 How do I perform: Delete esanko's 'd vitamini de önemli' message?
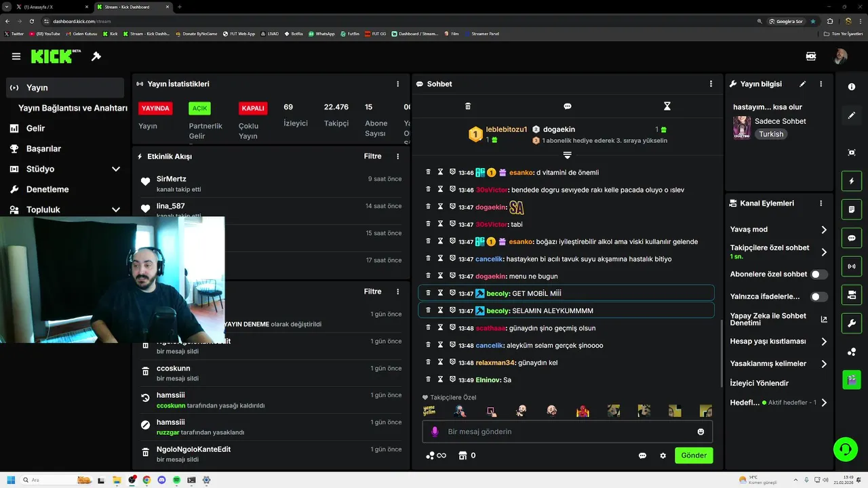428,172
